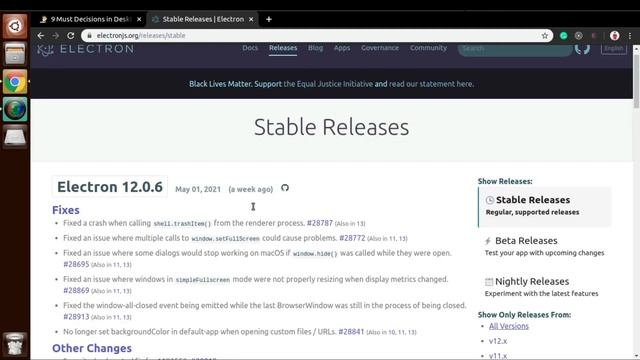Open the Trash in the dock
The height and width of the screenshot is (360, 640).
coord(15,344)
